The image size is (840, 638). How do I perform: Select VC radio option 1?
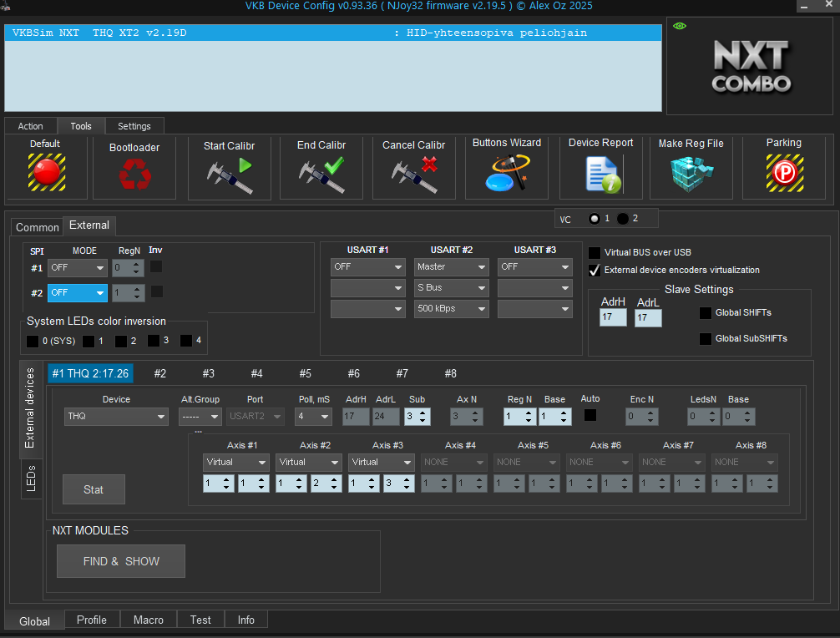tap(595, 219)
